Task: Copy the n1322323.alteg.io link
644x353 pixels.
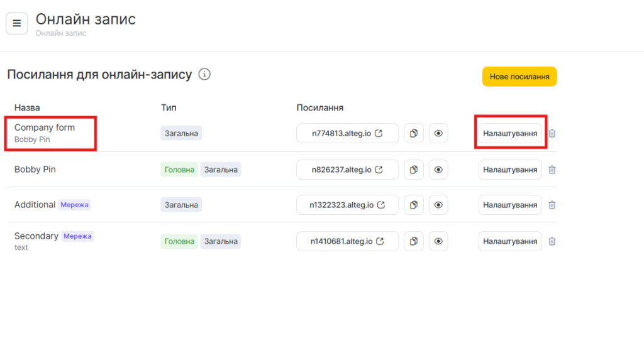Action: 414,205
